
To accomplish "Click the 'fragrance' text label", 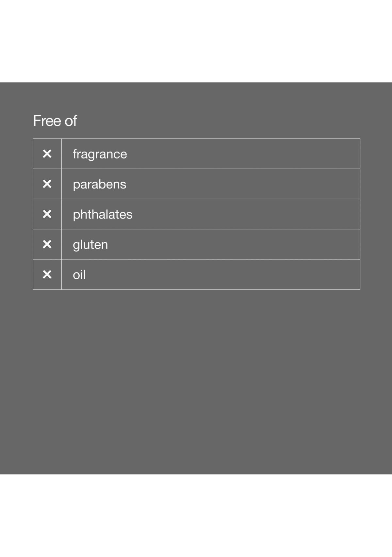I will point(100,154).
